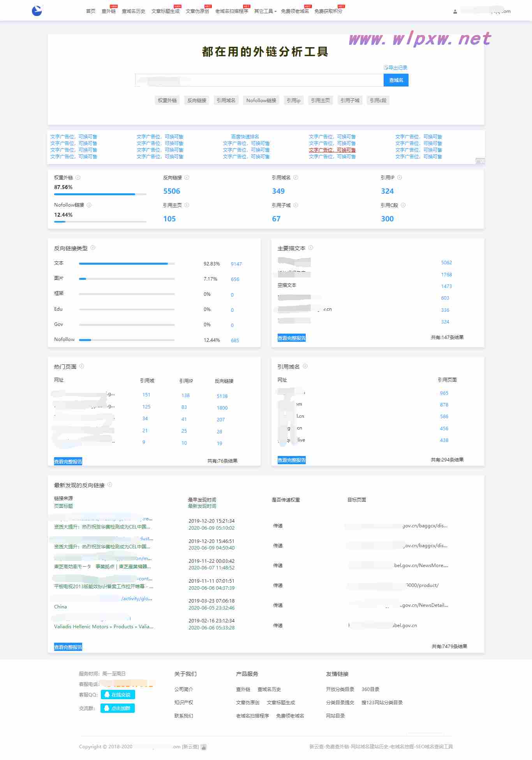The image size is (532, 760).
Task: Click the blue bird site logo
Action: click(x=37, y=11)
